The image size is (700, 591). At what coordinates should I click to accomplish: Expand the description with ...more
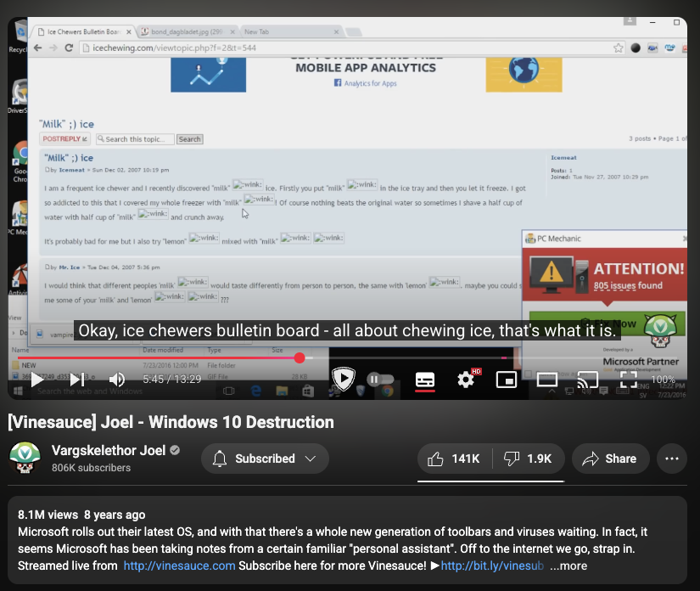coord(568,566)
